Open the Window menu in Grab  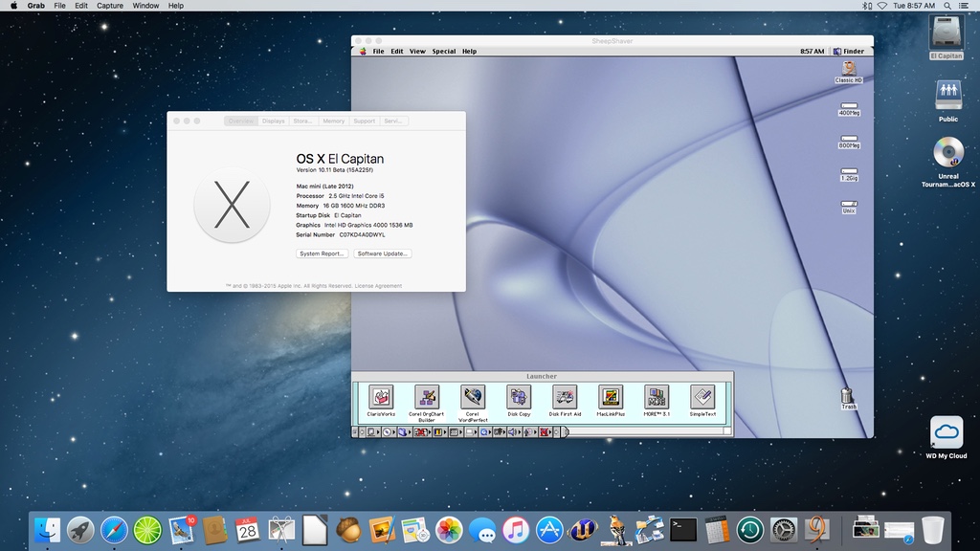tap(145, 6)
